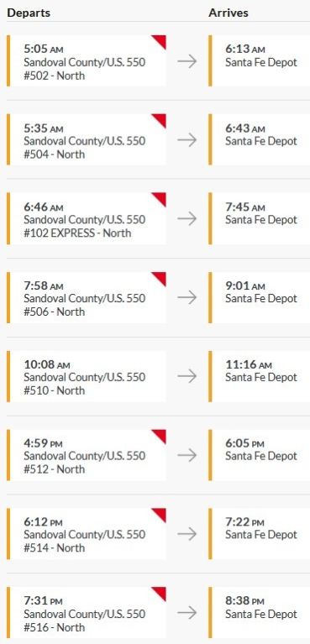310x644 pixels.
Task: Select the #502 - North departure card
Action: [x=87, y=60]
